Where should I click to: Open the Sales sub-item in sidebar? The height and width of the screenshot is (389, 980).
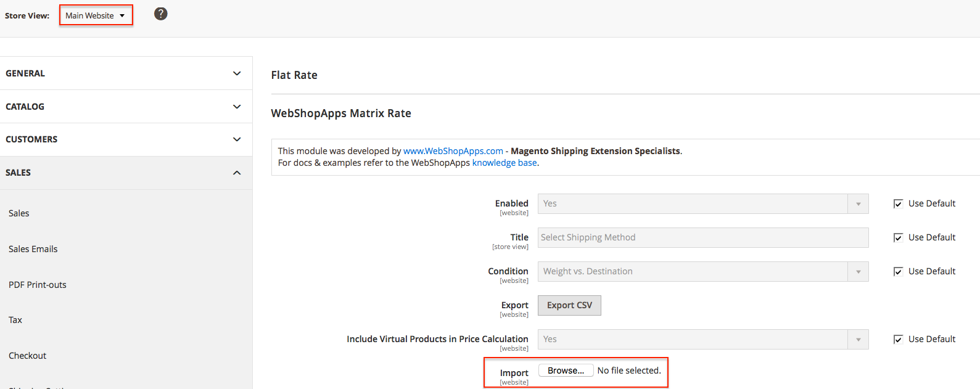click(19, 213)
